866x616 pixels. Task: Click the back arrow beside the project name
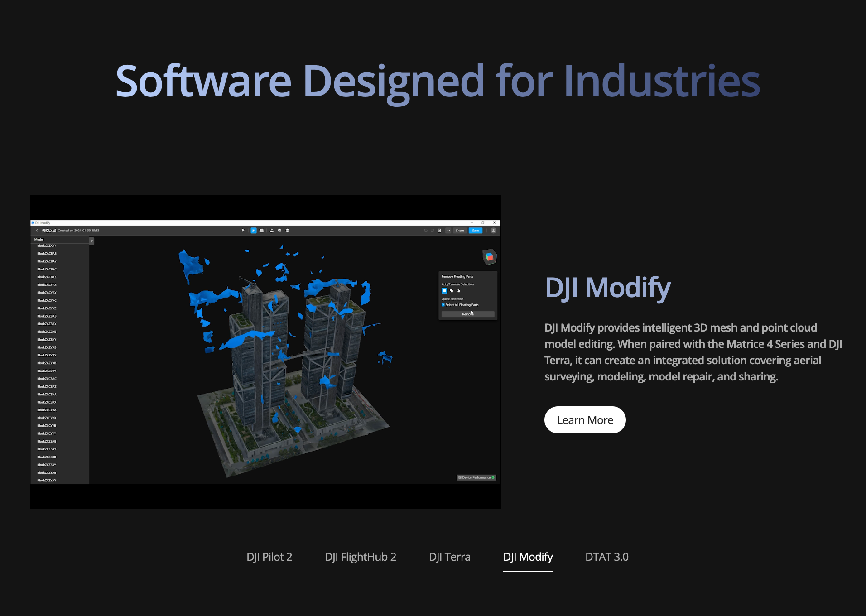click(37, 231)
